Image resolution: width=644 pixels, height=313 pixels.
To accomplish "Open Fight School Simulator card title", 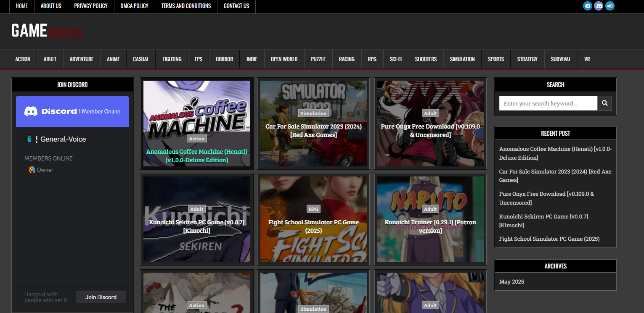I will click(x=314, y=226).
